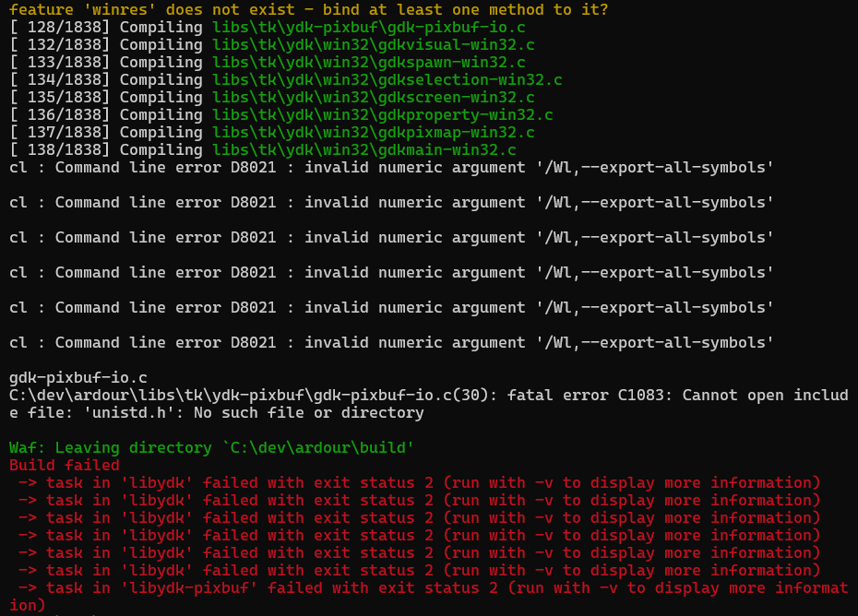Click the yellow 'winres' feature warning line
The image size is (858, 616).
coord(308,9)
